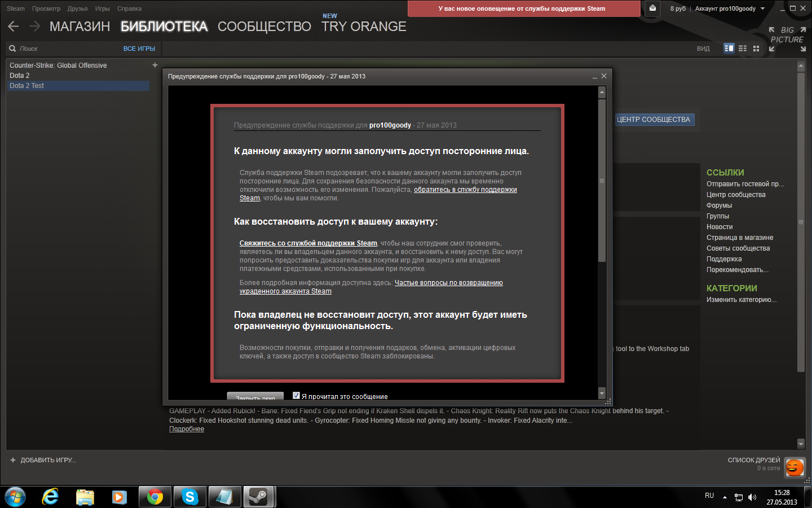The width and height of the screenshot is (812, 508).
Task: Select Dota 2 in library list
Action: [20, 76]
